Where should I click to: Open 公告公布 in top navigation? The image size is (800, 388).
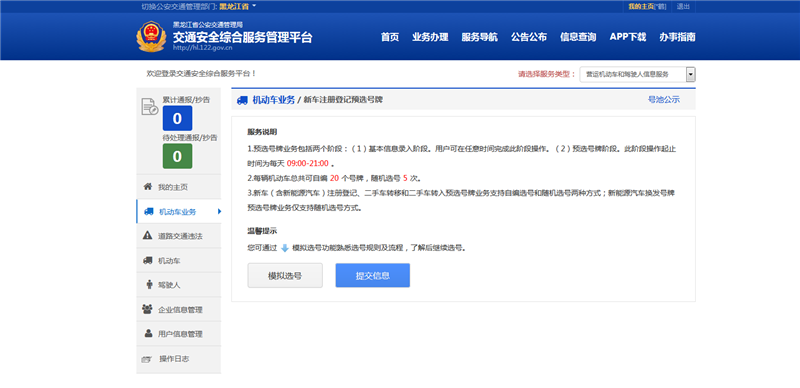click(x=529, y=37)
